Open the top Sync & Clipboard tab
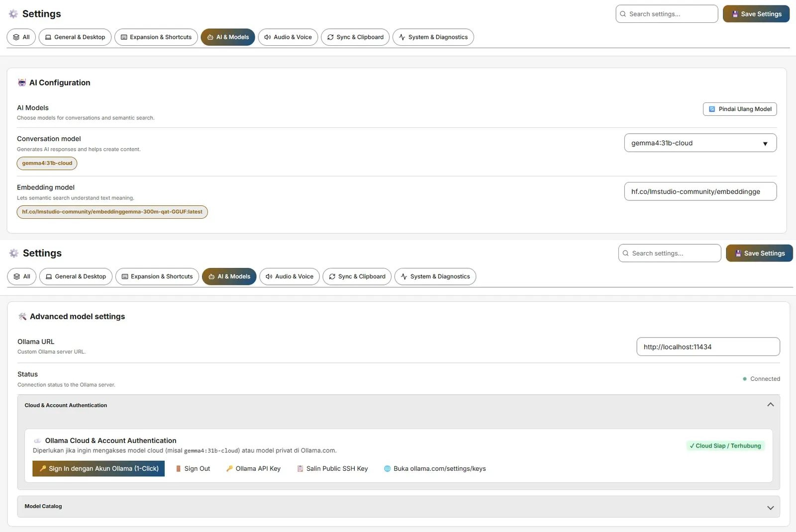Image resolution: width=796 pixels, height=532 pixels. [355, 37]
